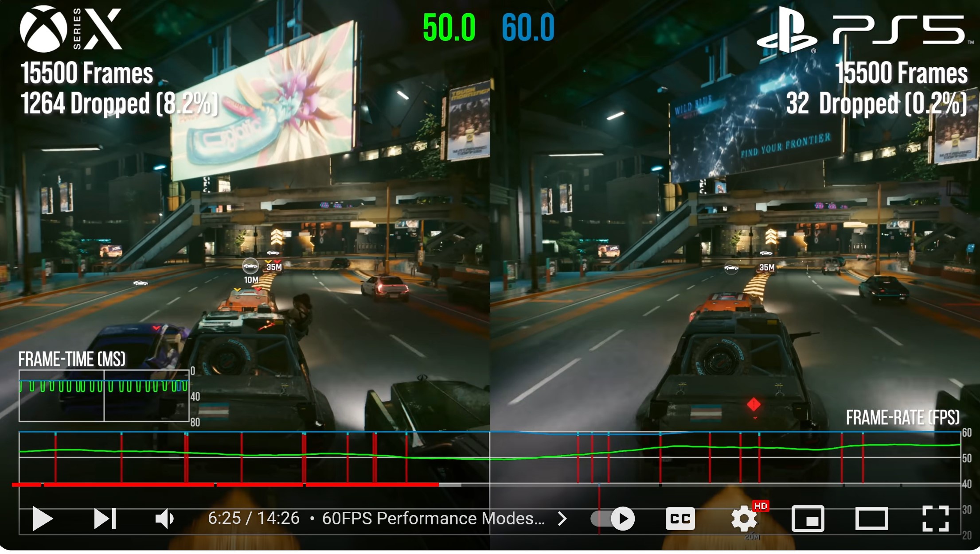Open the miniplayer

point(808,519)
